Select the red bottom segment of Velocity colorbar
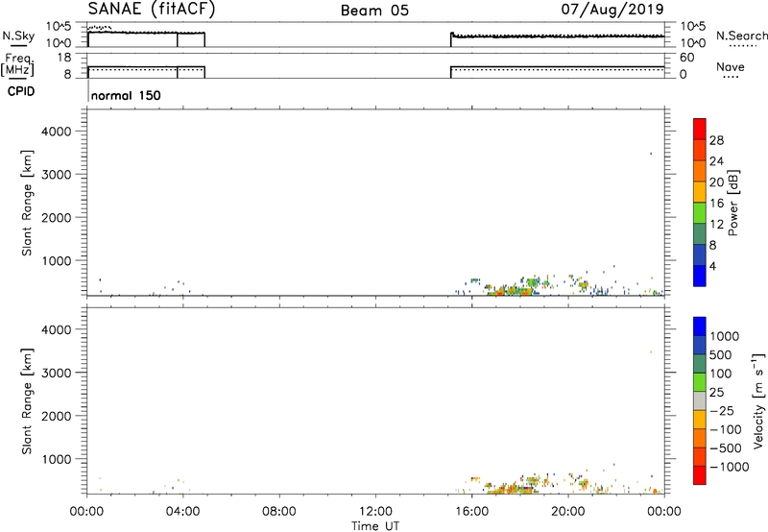 click(x=700, y=475)
